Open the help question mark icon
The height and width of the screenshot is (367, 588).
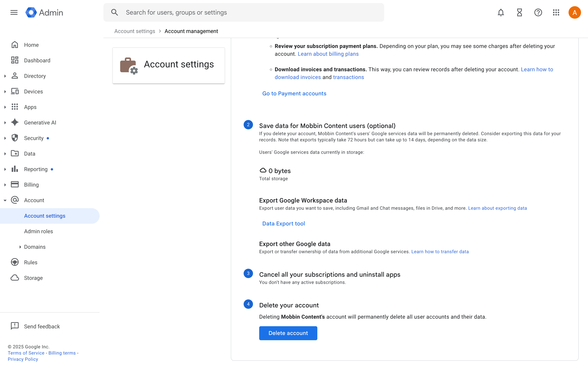(538, 12)
